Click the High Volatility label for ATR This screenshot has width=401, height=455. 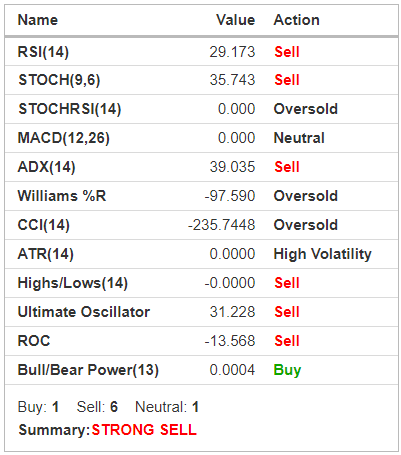coord(322,254)
